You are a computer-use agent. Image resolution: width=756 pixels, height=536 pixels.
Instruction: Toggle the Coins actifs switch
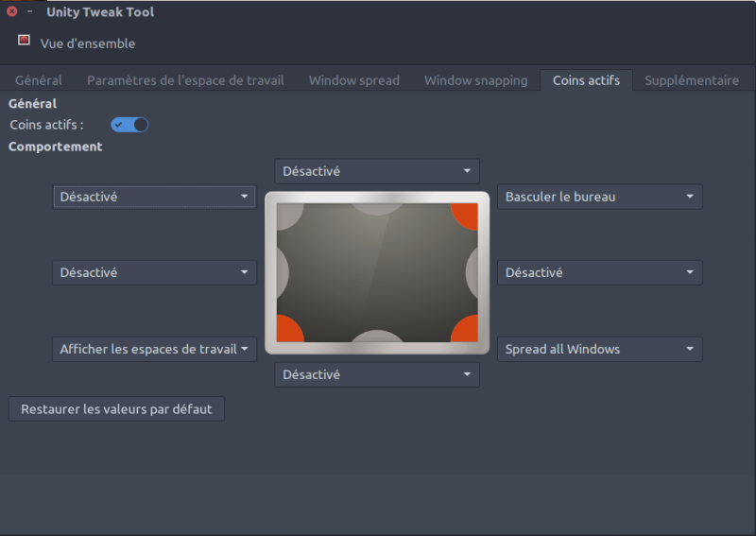(x=129, y=125)
